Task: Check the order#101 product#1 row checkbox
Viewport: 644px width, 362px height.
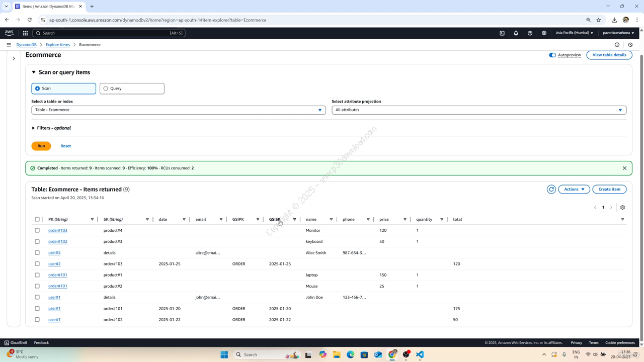Action: pos(37,275)
